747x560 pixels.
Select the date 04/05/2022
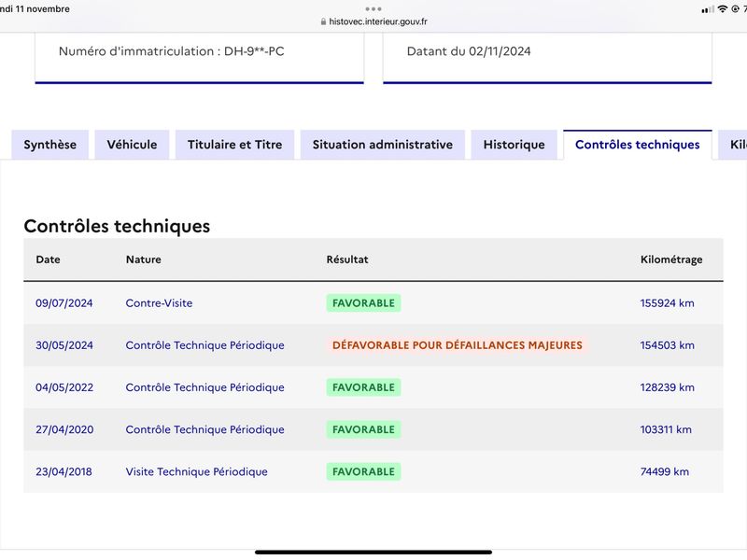click(x=64, y=387)
